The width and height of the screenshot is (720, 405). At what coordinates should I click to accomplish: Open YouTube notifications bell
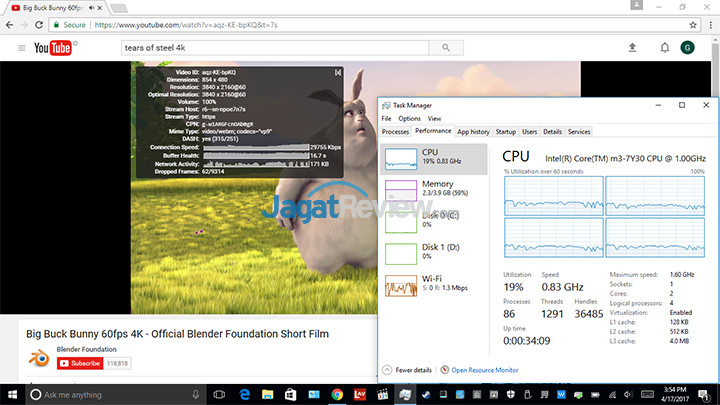(x=664, y=47)
